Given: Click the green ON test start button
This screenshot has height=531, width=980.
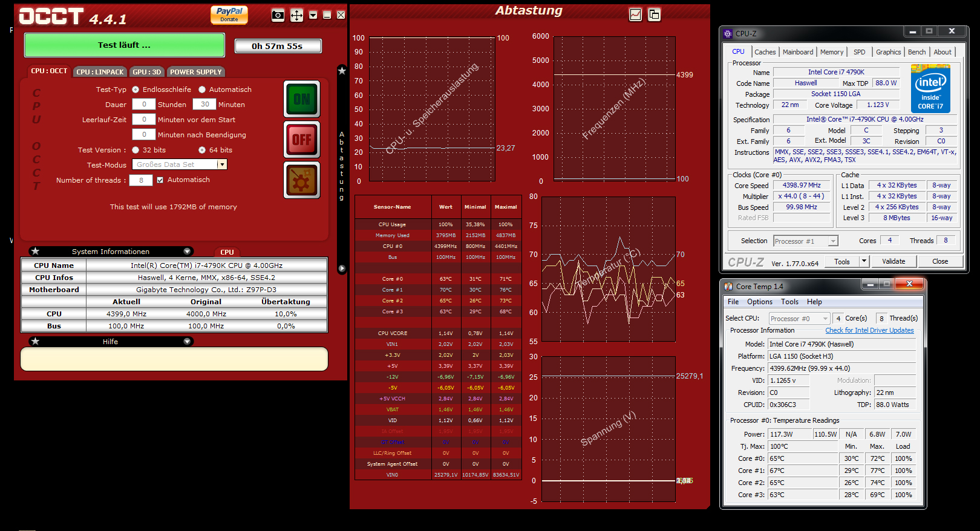Looking at the screenshot, I should click(302, 99).
